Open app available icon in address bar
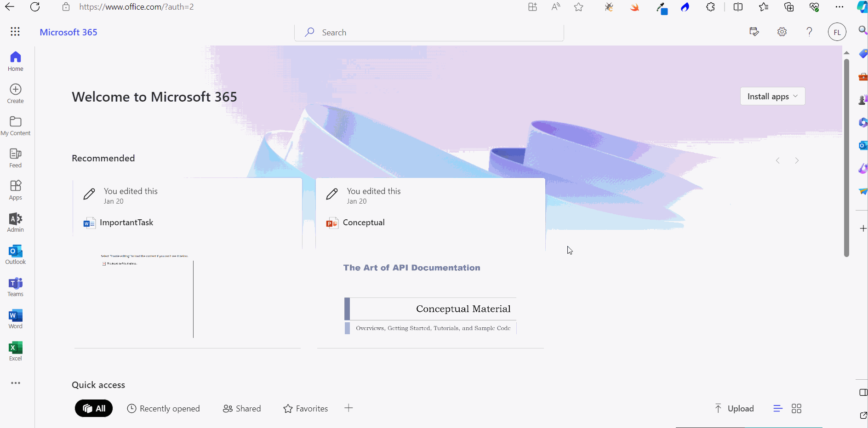Screen dimensions: 868x428 click(532, 7)
